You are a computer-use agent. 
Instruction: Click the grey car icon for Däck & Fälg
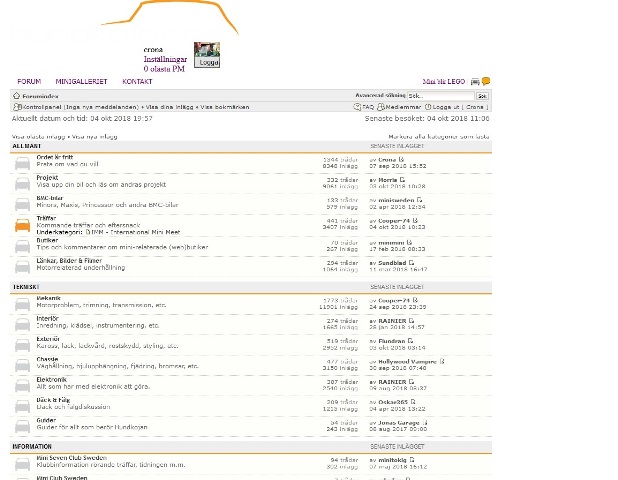[x=22, y=406]
